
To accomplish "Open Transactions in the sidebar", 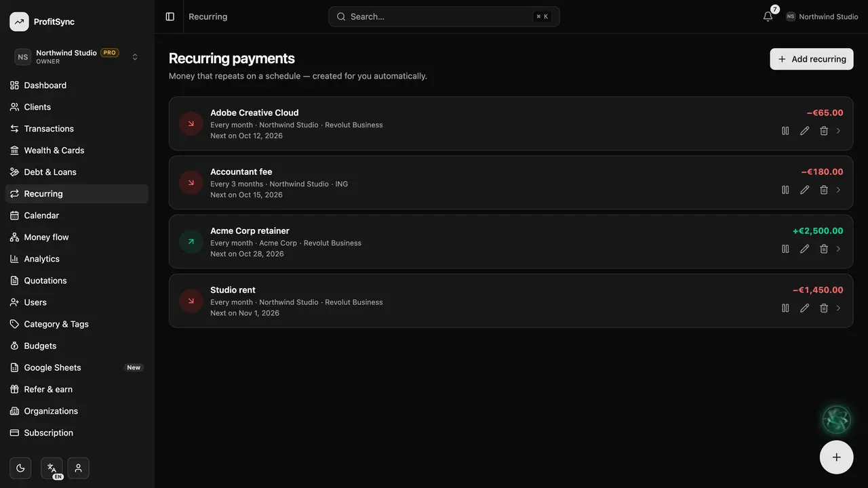I will [77, 129].
